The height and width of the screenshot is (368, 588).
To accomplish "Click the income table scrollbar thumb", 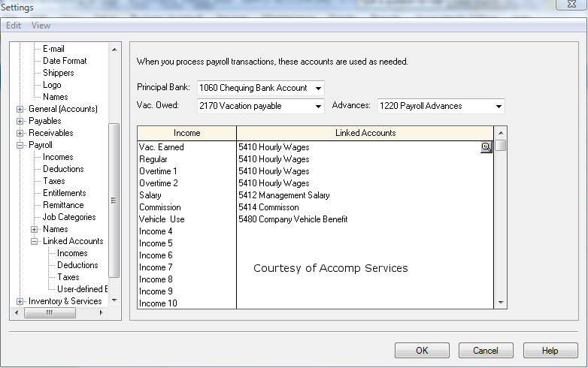I will coord(501,145).
